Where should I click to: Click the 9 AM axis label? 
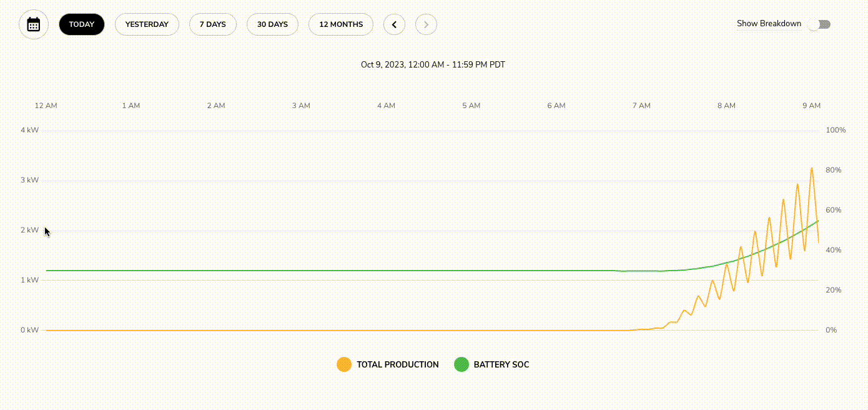click(811, 106)
